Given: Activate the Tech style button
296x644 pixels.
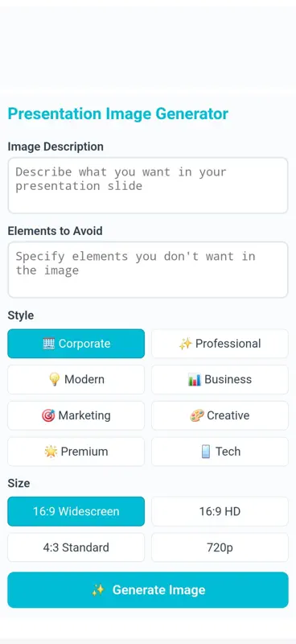Looking at the screenshot, I should (x=220, y=452).
